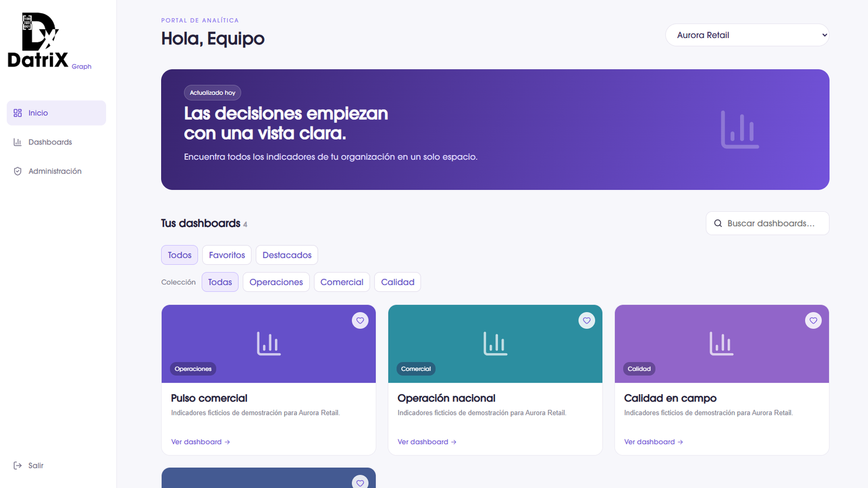The width and height of the screenshot is (868, 488).
Task: Favorite the Calidad en campo dashboard with heart
Action: (813, 320)
